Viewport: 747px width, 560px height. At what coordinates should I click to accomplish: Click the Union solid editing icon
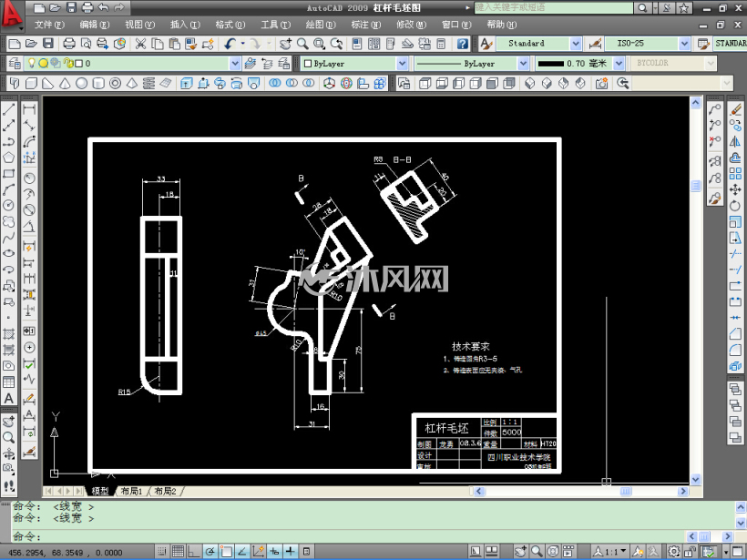[275, 84]
